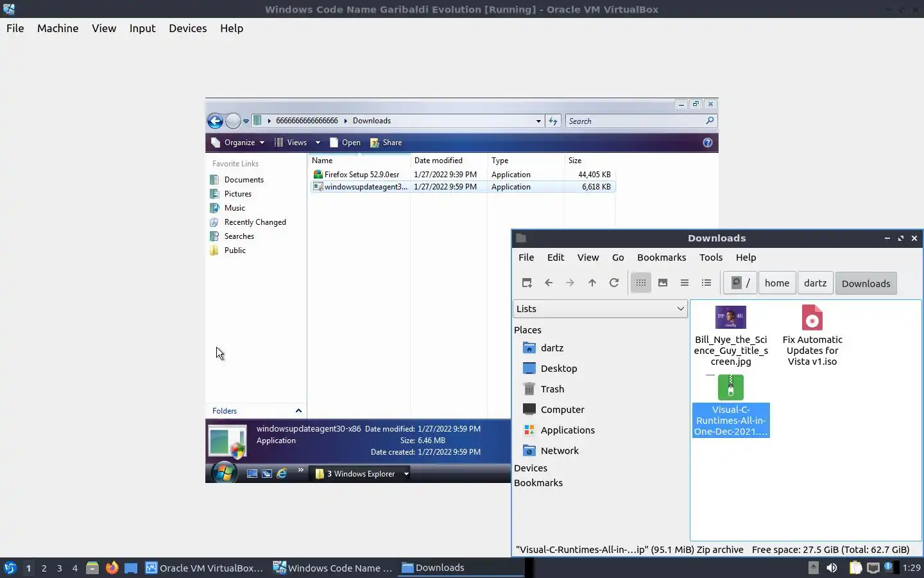The height and width of the screenshot is (578, 924).
Task: Open VirtualBox Input menu
Action: click(x=142, y=28)
